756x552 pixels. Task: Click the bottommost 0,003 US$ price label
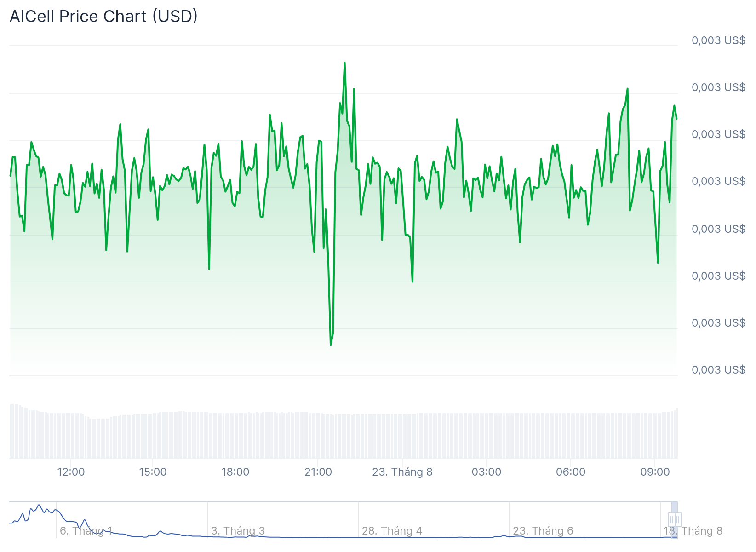[x=718, y=370]
